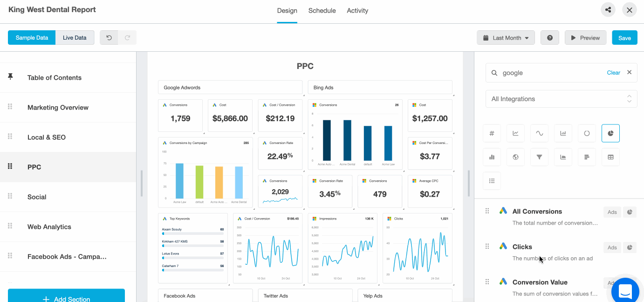Select the horizontal bar widget type
Viewport: 644px width, 302px height.
(587, 157)
